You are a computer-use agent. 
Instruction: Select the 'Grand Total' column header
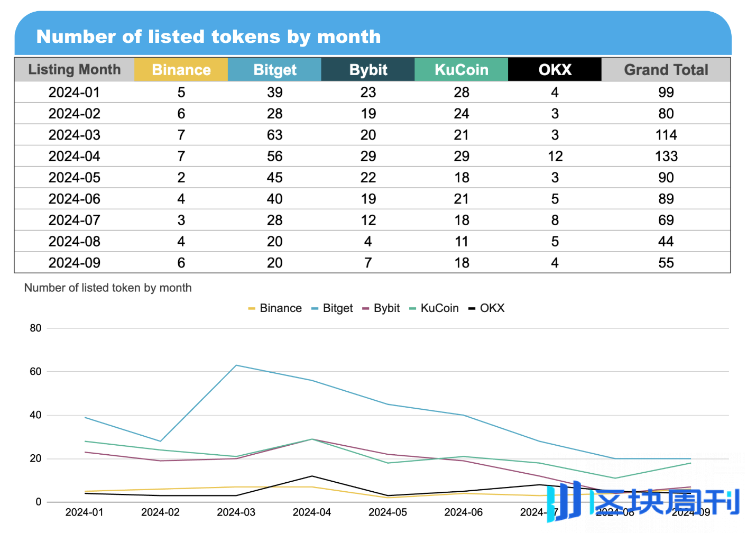[666, 70]
